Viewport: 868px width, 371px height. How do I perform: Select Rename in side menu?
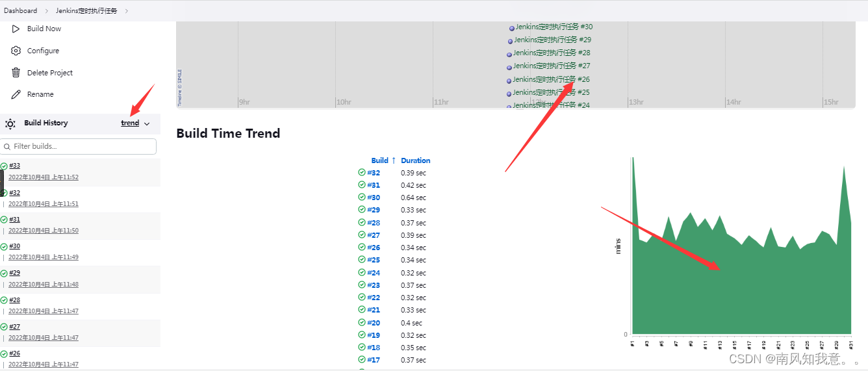click(x=40, y=94)
